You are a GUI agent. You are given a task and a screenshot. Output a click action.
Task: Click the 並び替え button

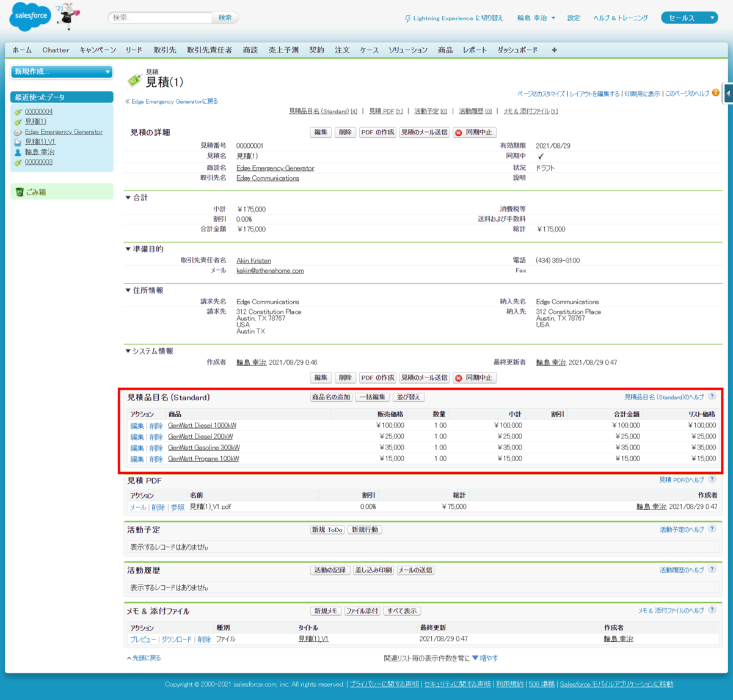pyautogui.click(x=409, y=397)
